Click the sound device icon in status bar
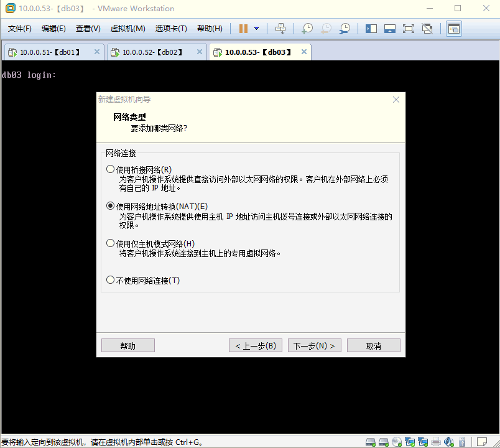Viewport: 500px width, 448px height. tap(449, 441)
